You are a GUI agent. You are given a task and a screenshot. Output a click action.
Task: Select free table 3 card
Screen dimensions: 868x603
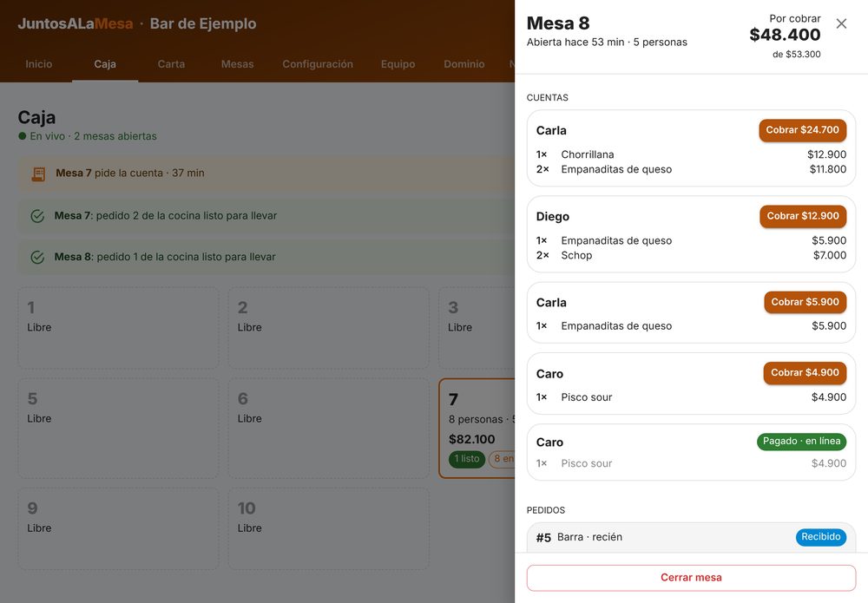(477, 328)
